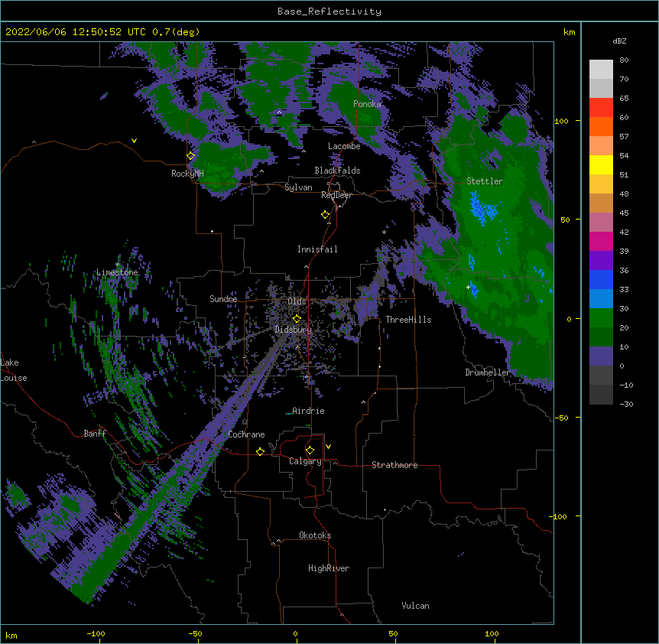659x644 pixels.
Task: Select the Lacombe label on map
Action: coord(344,146)
